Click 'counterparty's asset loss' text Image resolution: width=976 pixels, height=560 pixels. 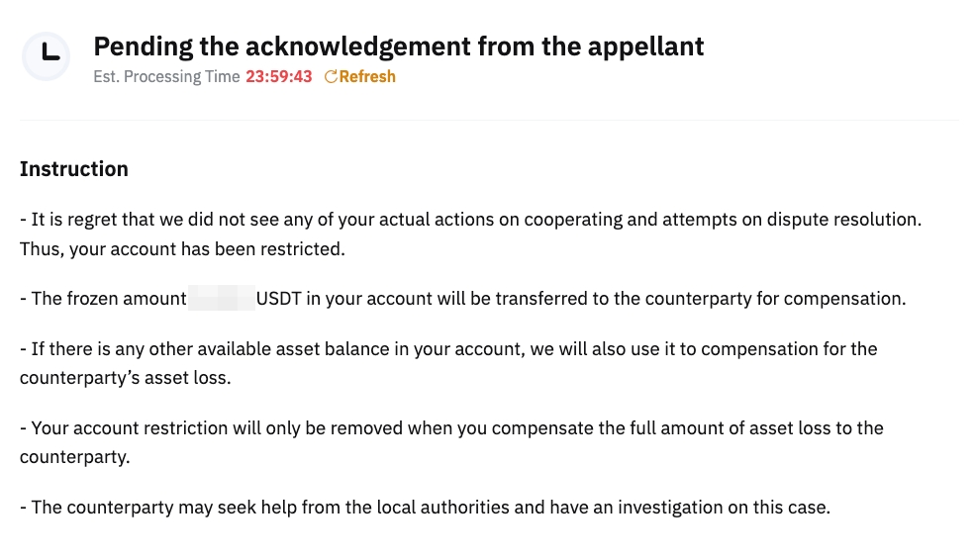(125, 379)
